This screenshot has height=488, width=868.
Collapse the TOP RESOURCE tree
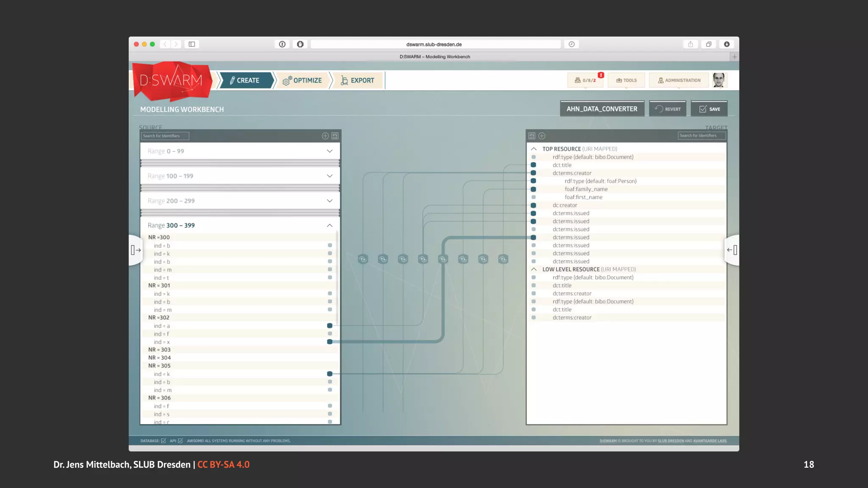(534, 149)
